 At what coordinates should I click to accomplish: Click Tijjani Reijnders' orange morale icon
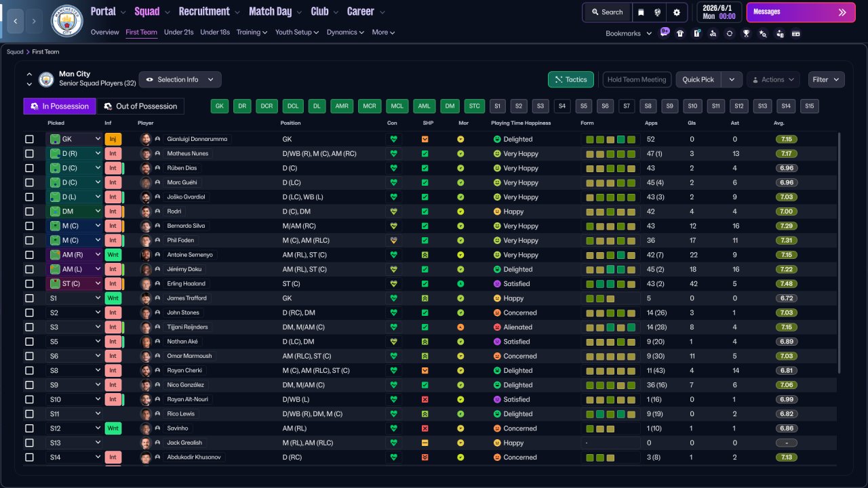click(460, 327)
